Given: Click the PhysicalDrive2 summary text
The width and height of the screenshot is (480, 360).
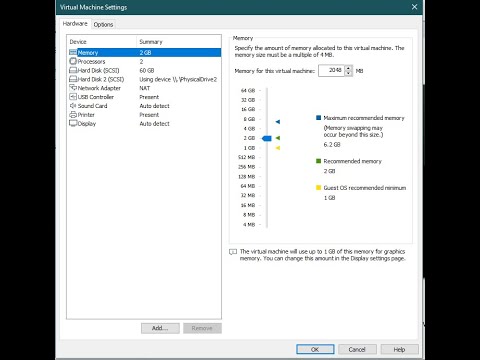Looking at the screenshot, I should click(178, 79).
